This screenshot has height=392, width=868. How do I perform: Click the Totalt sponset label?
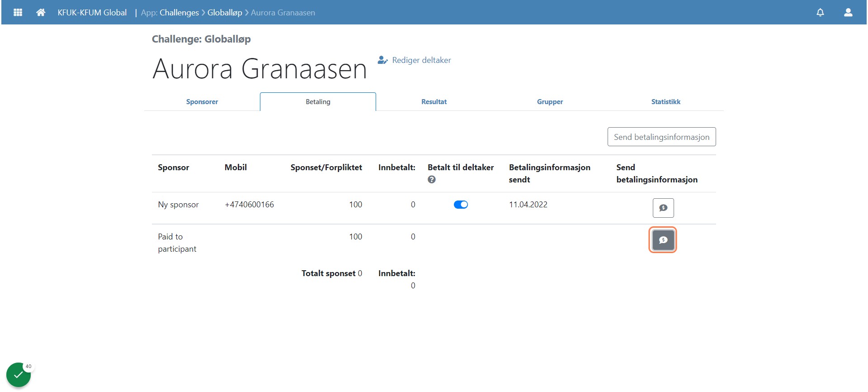(x=328, y=273)
